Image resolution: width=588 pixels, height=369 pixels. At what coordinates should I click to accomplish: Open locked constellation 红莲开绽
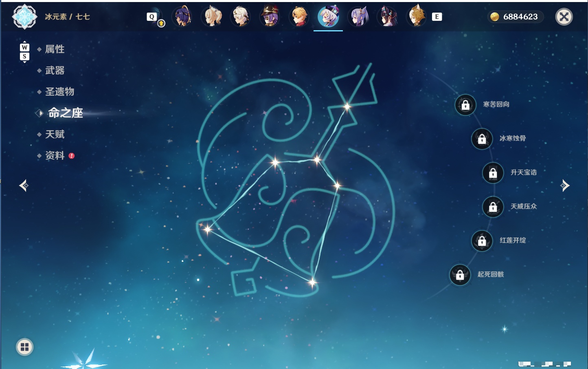tap(482, 241)
